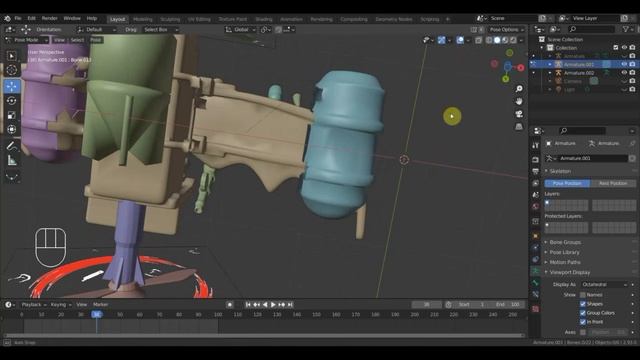Image resolution: width=640 pixels, height=360 pixels.
Task: Open the Render menu
Action: (x=49, y=18)
